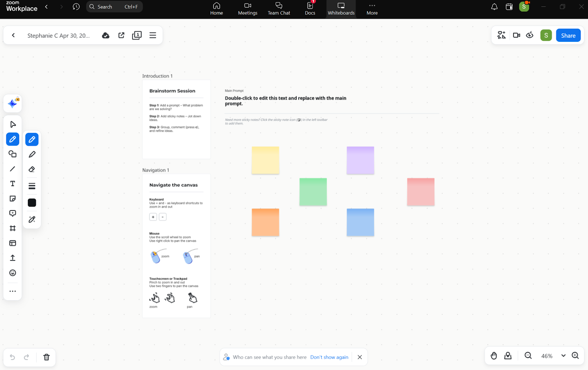Click the cloud saved status icon
The height and width of the screenshot is (370, 588).
(106, 35)
